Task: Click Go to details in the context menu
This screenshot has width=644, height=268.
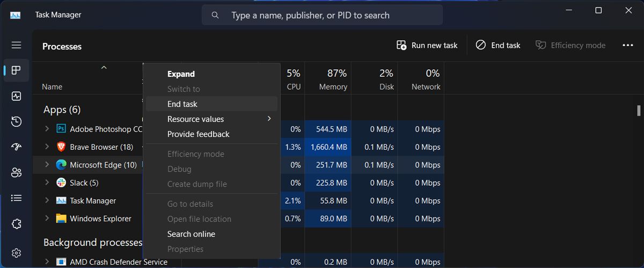Action: [x=211, y=204]
